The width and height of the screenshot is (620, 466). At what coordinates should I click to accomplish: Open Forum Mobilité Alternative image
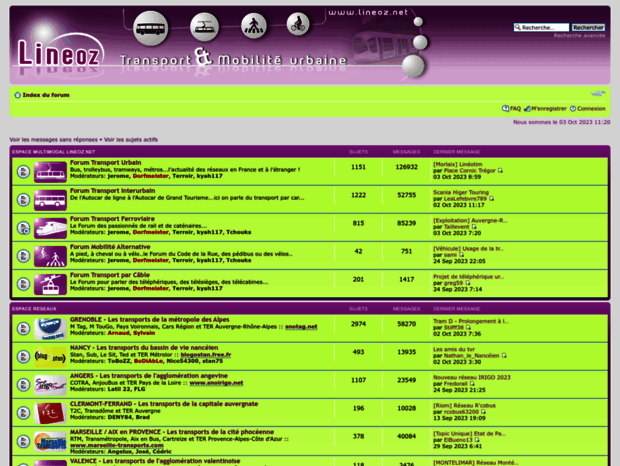(50, 256)
